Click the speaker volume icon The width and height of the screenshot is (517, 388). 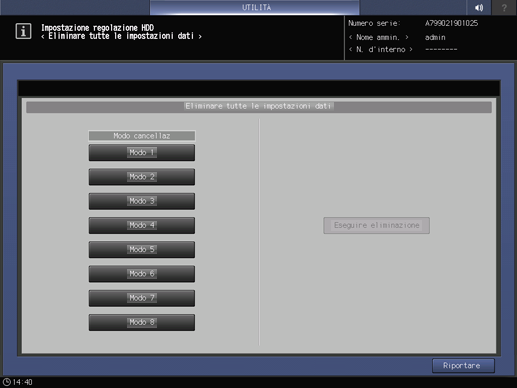[479, 7]
